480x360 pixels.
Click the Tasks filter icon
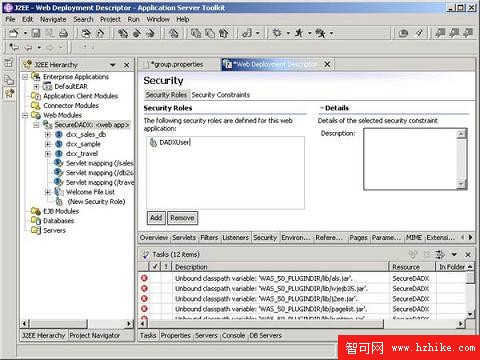(x=440, y=255)
